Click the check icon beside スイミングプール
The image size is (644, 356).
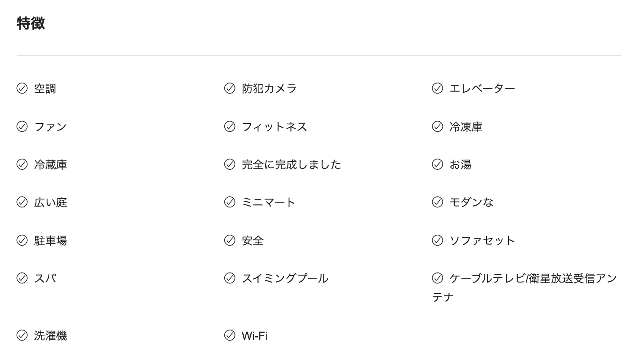pos(230,278)
